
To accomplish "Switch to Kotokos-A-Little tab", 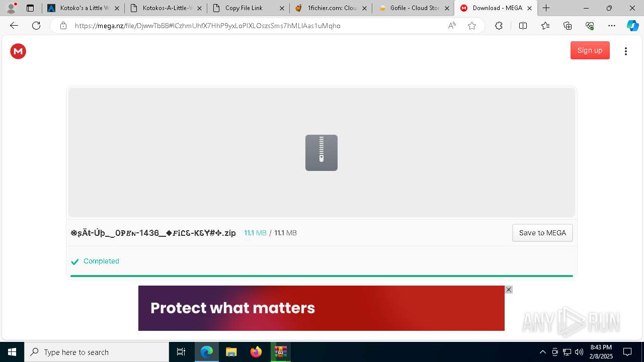I will 165,8.
